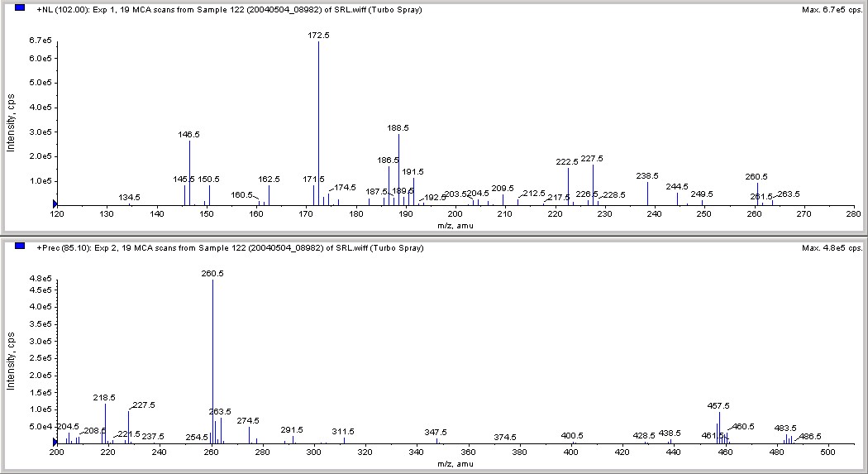Click the 'Intensity, cps' label of upper graph
This screenshot has height=474, width=868.
(11, 123)
